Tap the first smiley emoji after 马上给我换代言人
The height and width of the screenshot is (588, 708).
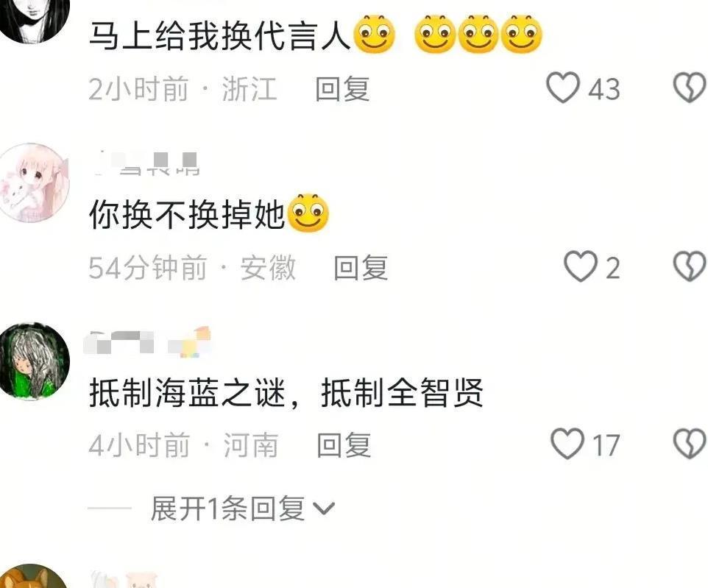375,35
